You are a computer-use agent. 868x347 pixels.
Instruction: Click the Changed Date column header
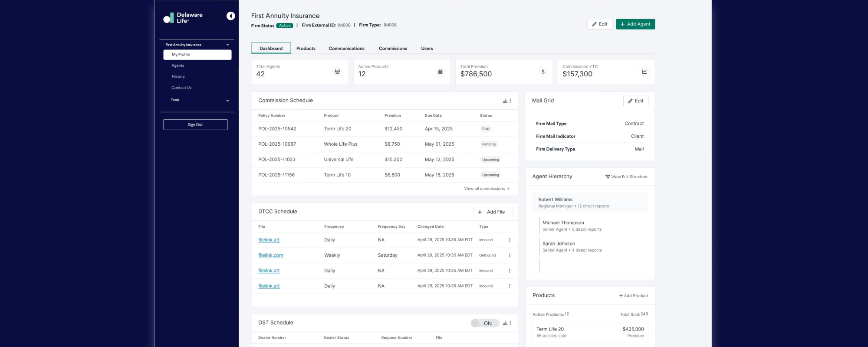tap(431, 227)
